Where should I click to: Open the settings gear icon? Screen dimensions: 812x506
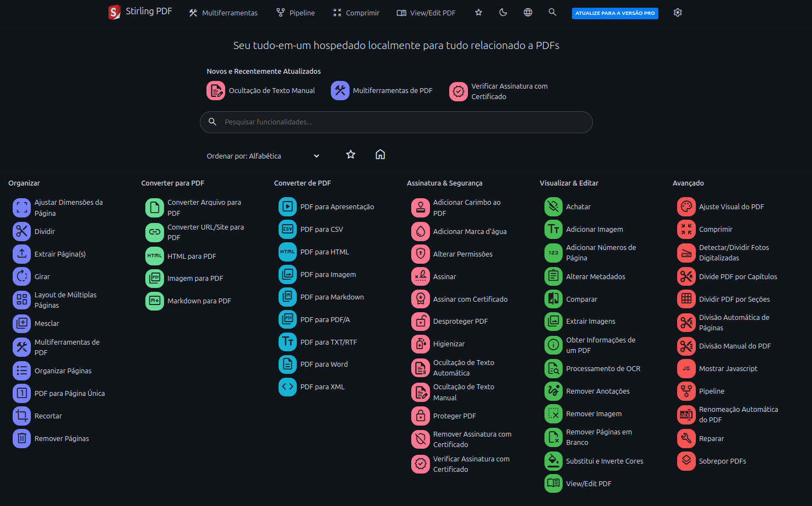pos(678,12)
